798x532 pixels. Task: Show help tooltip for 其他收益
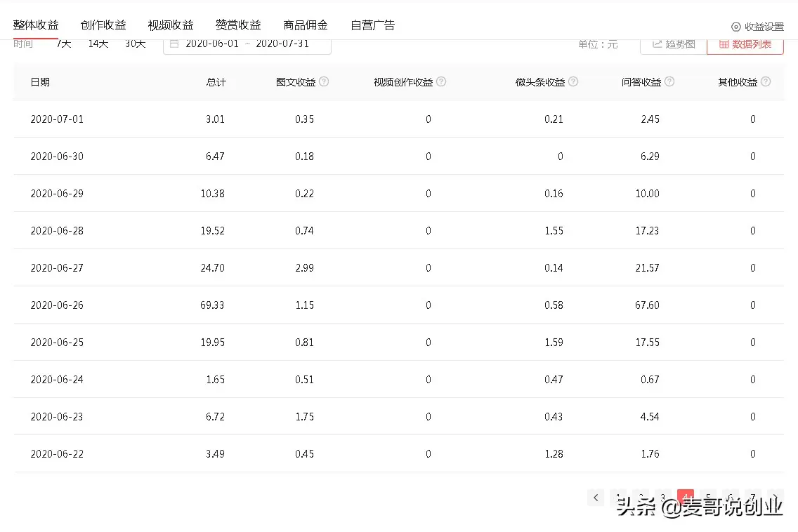766,81
